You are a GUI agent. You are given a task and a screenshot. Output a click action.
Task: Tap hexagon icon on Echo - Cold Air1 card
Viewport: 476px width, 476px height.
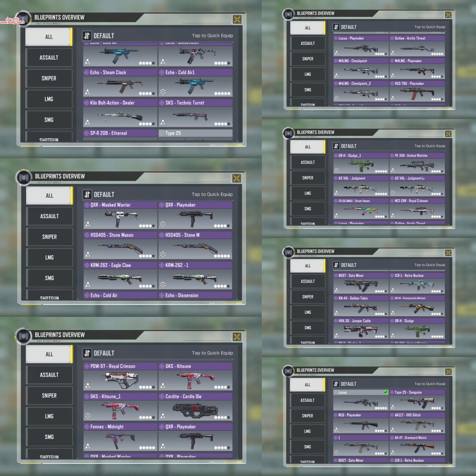coord(163,92)
